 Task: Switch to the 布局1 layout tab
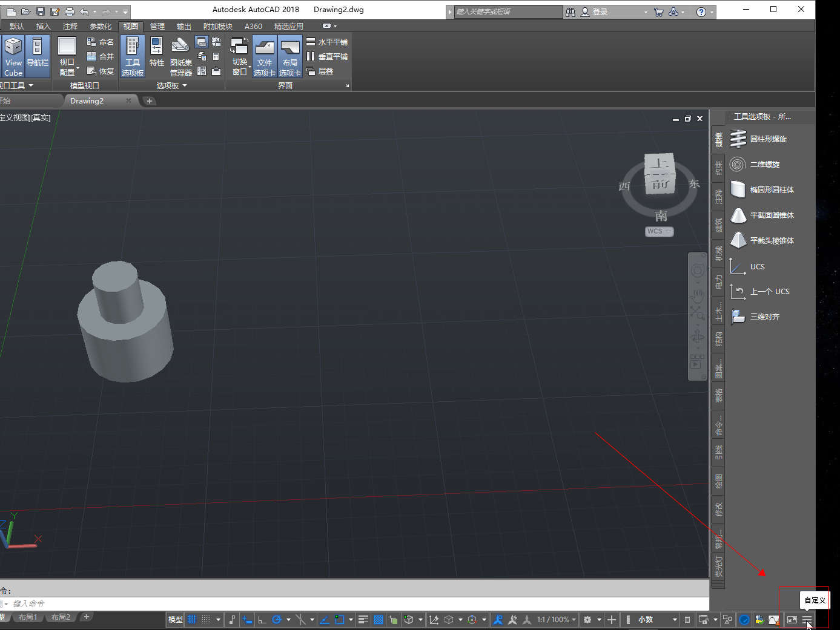click(28, 617)
